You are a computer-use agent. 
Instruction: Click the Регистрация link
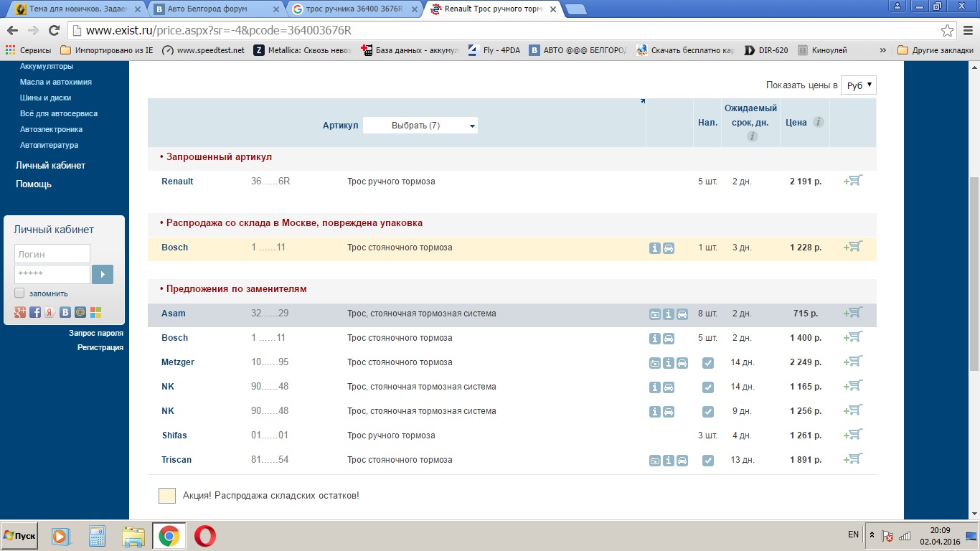pos(100,347)
